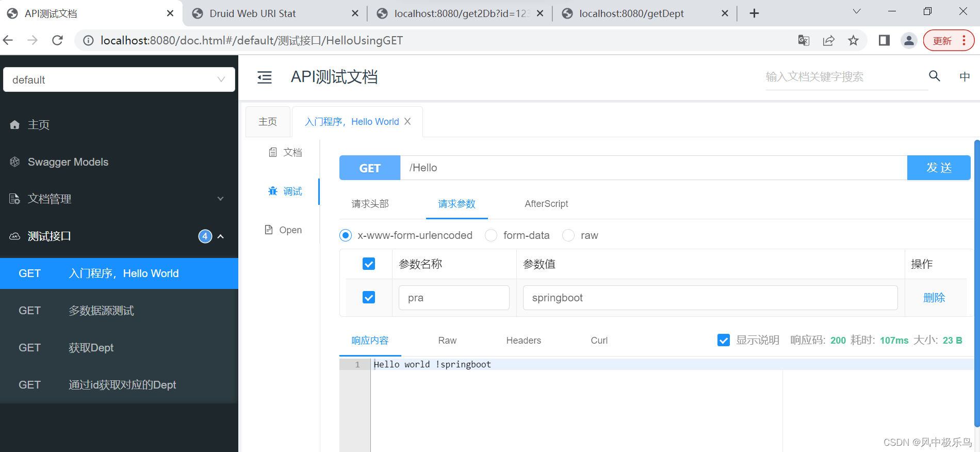Open 多数据源测试 GET endpoint
The height and width of the screenshot is (452, 980).
pos(119,311)
